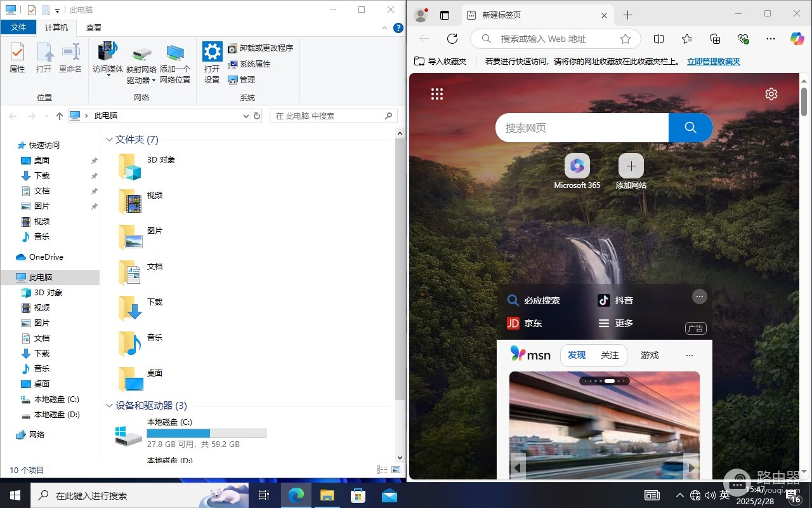The image size is (812, 508).
Task: Collapse the Folders (文件夹) group
Action: (x=109, y=140)
